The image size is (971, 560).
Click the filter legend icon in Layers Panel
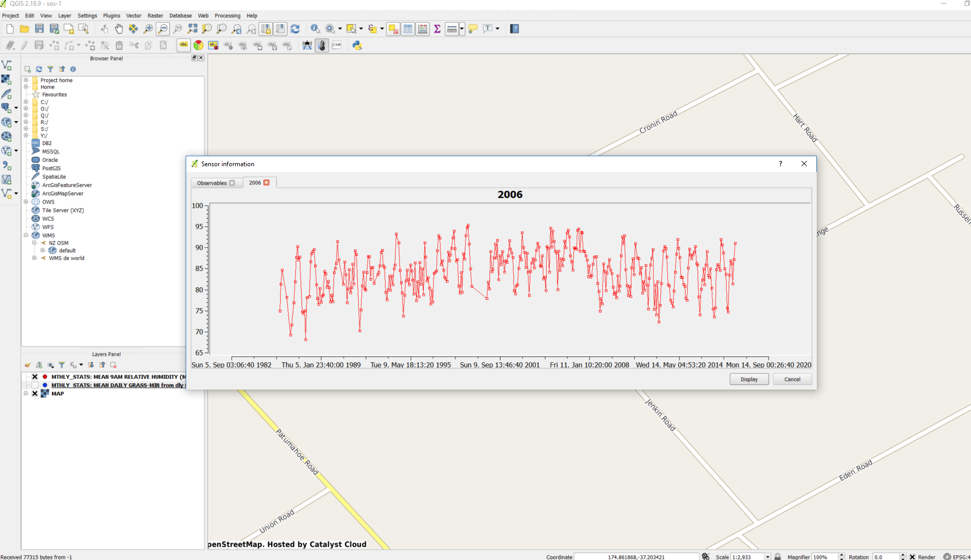click(x=61, y=365)
